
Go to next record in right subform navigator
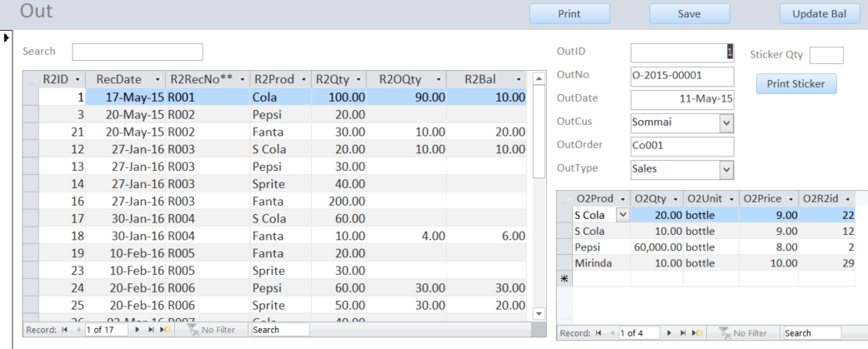coord(667,333)
